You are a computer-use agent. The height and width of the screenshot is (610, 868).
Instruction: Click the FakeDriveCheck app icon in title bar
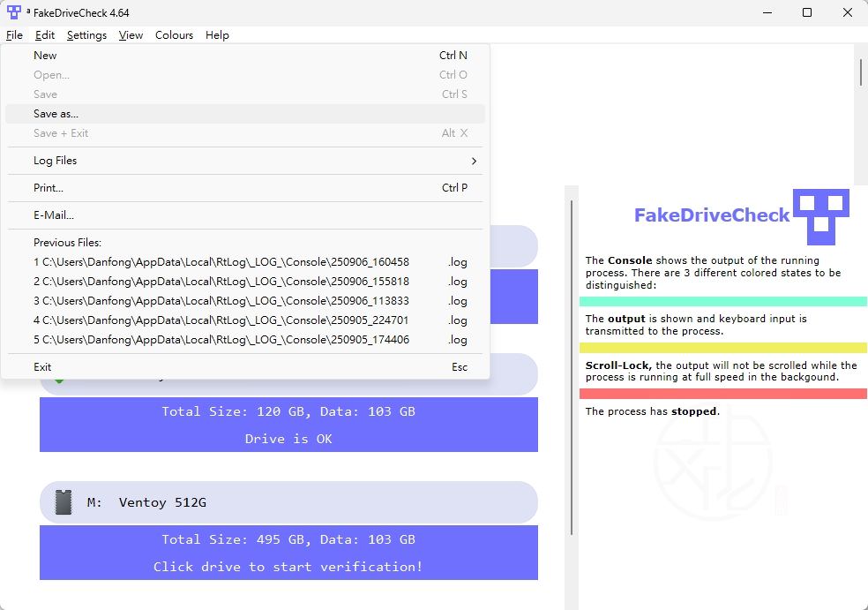point(14,12)
